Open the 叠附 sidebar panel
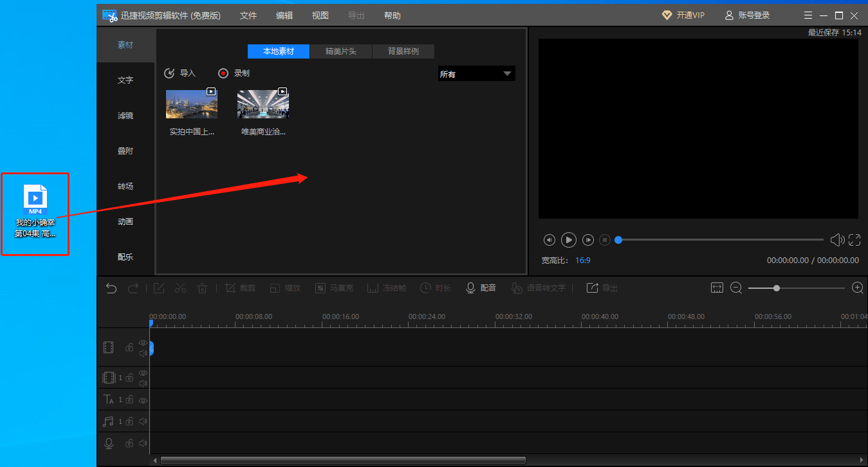 (125, 151)
